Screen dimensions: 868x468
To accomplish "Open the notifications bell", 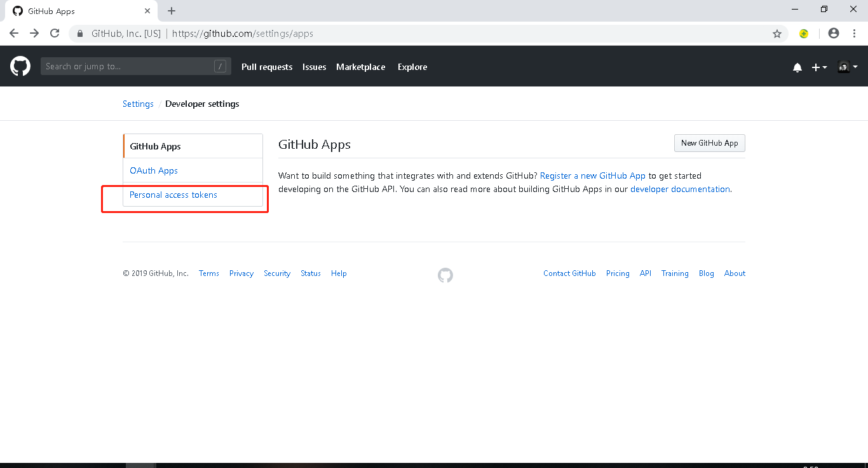I will tap(797, 67).
